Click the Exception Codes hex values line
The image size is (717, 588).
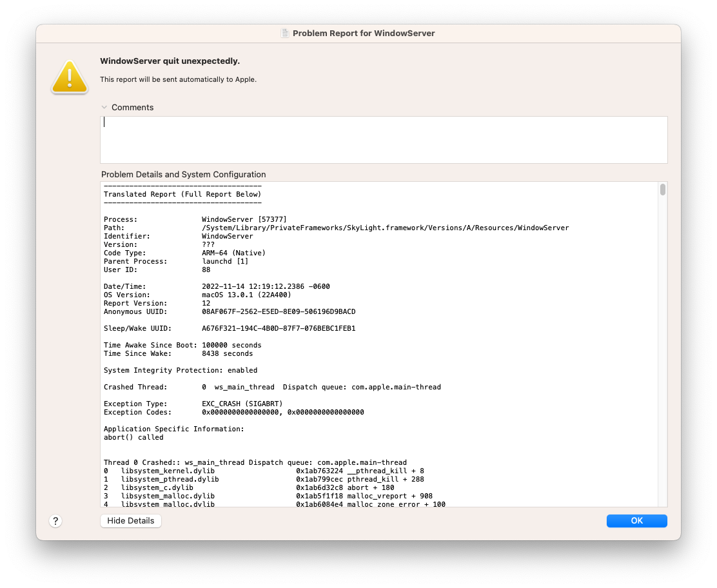tap(234, 413)
